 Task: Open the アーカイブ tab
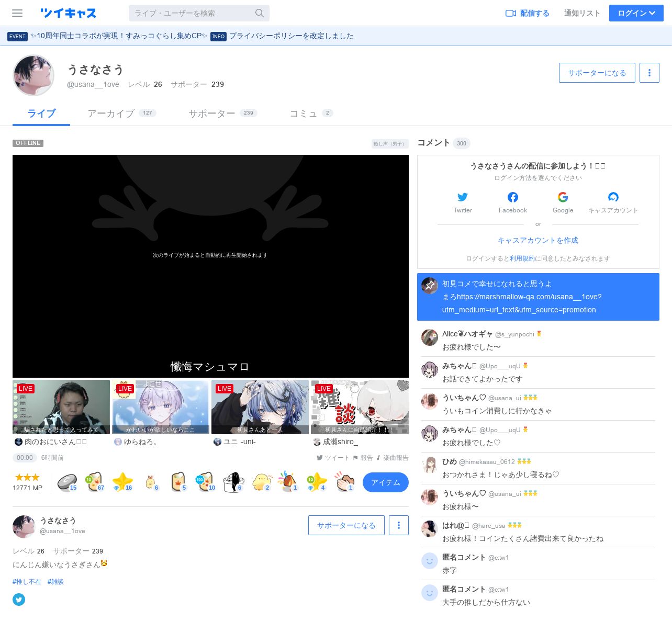(121, 114)
